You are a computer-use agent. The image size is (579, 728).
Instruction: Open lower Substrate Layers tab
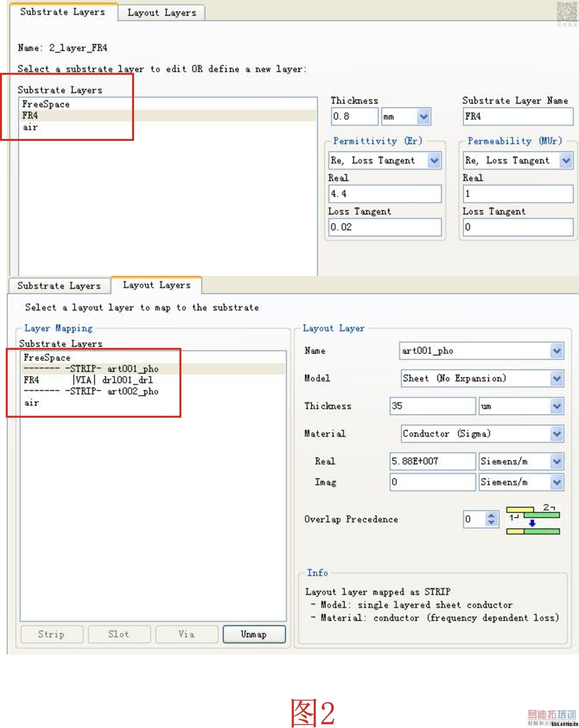pos(59,286)
